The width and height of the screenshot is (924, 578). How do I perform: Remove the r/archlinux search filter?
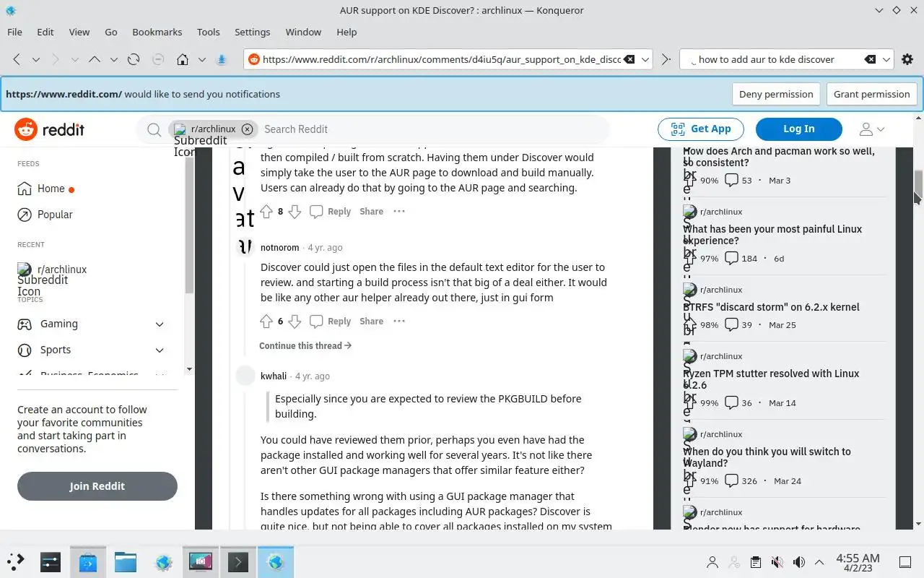(x=247, y=129)
